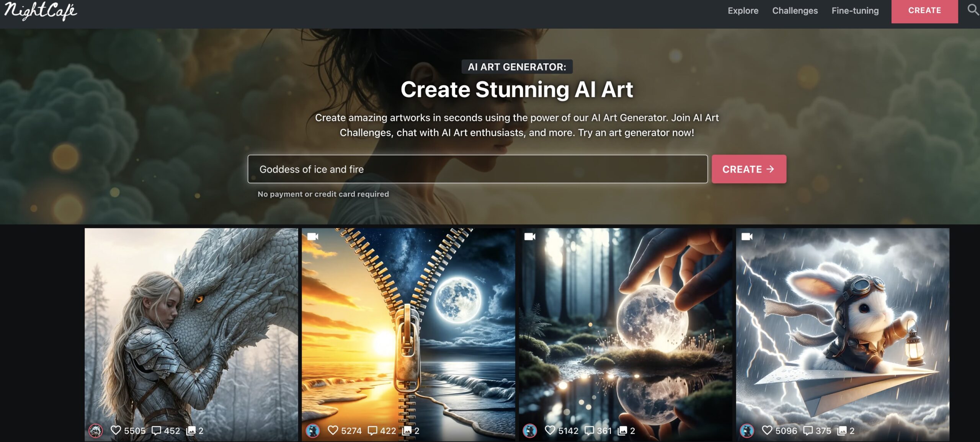This screenshot has width=980, height=442.
Task: Open the moon orb forest thumbnail
Action: click(625, 325)
